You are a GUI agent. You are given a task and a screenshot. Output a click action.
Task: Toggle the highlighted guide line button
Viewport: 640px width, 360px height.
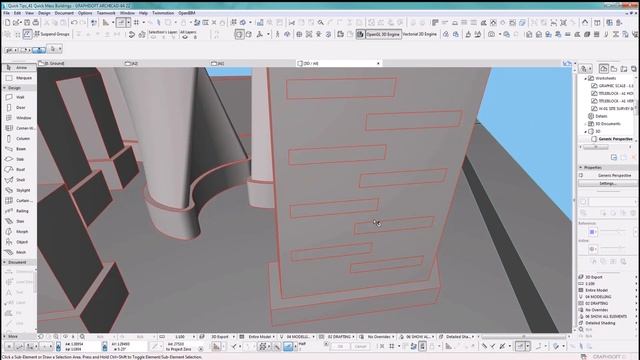(121, 23)
